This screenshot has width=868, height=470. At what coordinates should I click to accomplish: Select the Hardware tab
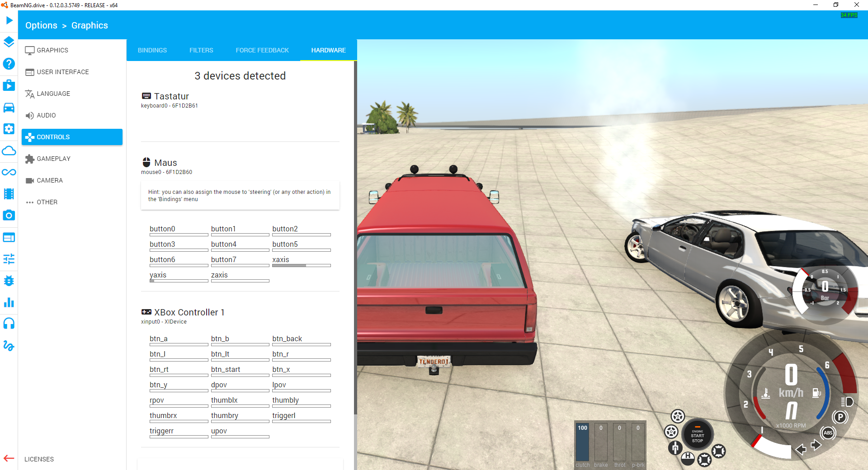[x=329, y=50]
